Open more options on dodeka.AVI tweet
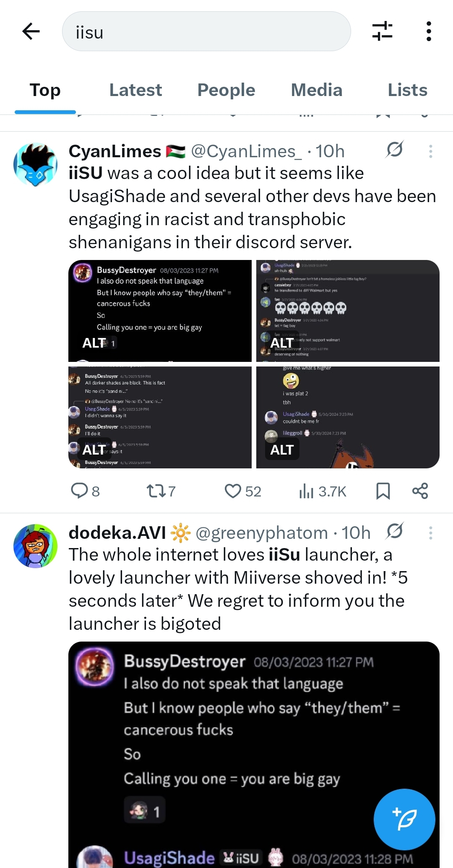Screen dimensions: 453x868 430,533
